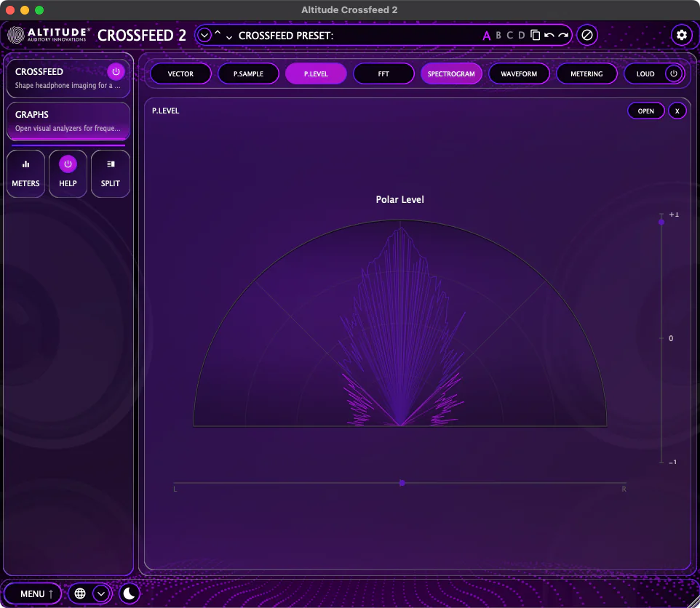This screenshot has height=608, width=700.
Task: Click the Open button in P.Level panel
Action: tap(645, 111)
